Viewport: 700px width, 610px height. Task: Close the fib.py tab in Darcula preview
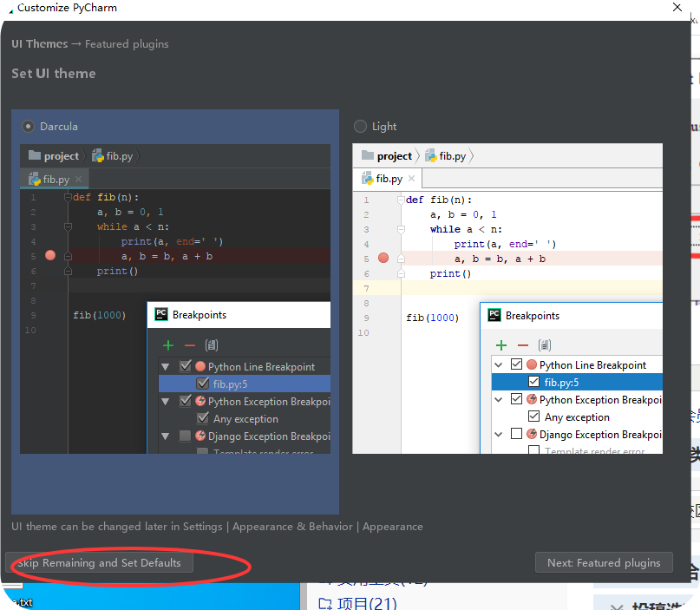pos(79,179)
